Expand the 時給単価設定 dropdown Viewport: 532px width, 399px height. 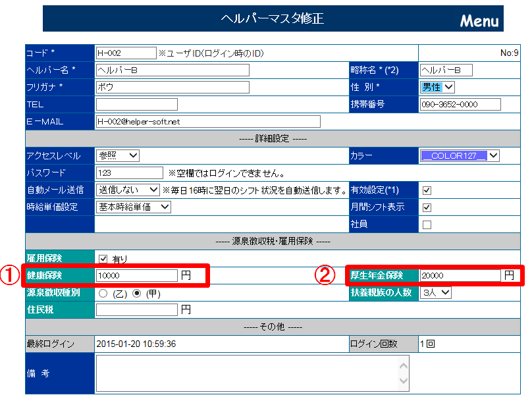[x=134, y=207]
